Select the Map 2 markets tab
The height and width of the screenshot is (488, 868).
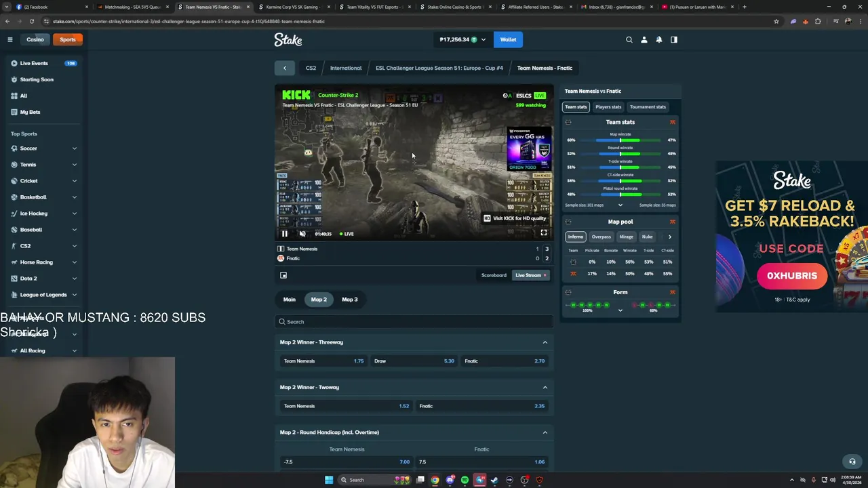(319, 300)
